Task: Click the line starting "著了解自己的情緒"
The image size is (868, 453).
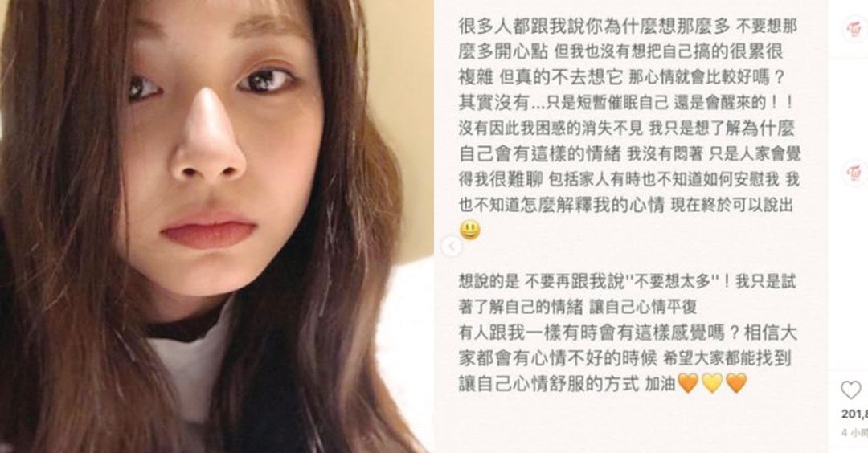Action: coord(578,307)
